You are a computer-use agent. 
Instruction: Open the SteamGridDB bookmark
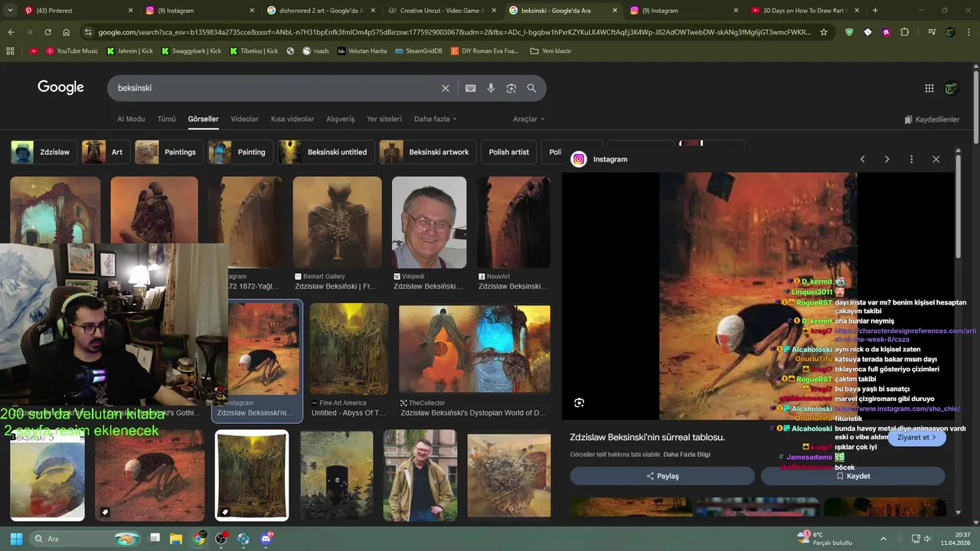pos(419,51)
